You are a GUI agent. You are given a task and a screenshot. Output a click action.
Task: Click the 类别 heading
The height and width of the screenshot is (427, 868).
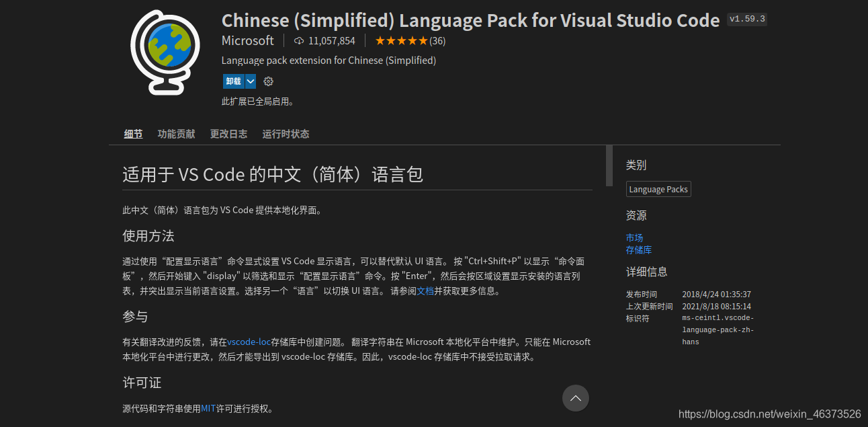636,165
